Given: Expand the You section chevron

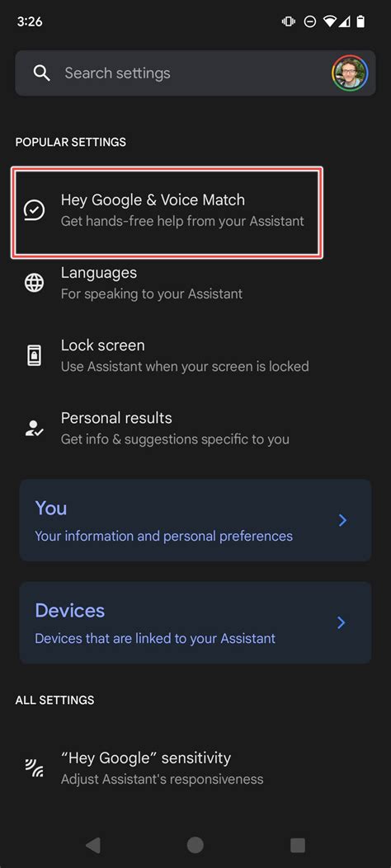Looking at the screenshot, I should (343, 520).
